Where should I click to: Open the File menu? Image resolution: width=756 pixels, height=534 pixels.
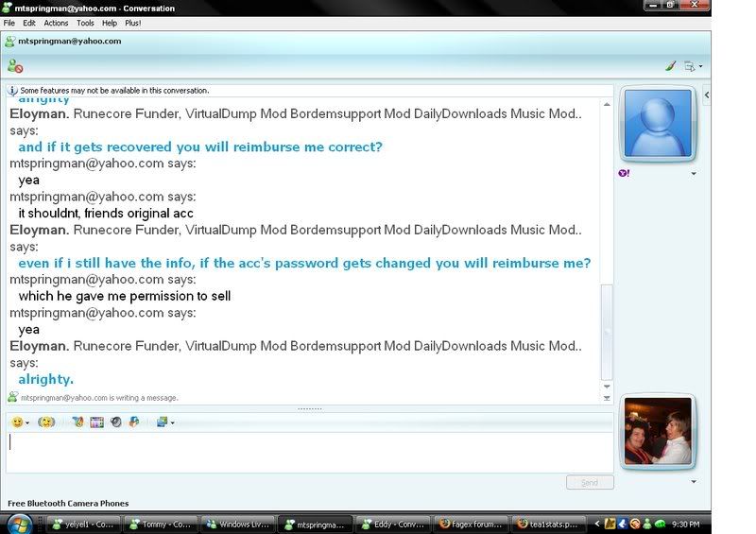9,23
